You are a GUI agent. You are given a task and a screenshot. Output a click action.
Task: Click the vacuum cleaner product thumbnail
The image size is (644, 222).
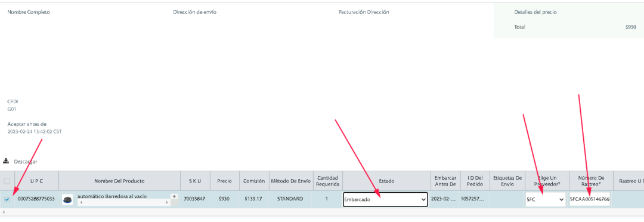tap(67, 199)
